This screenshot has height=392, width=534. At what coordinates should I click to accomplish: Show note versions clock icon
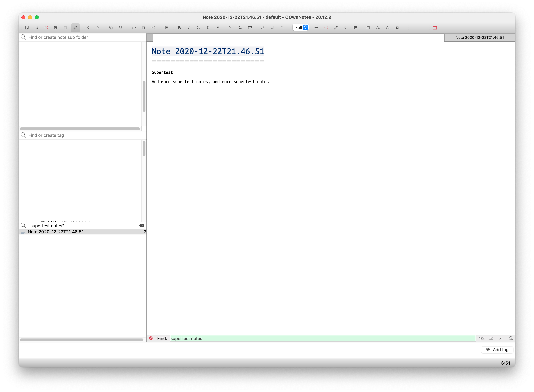(134, 28)
